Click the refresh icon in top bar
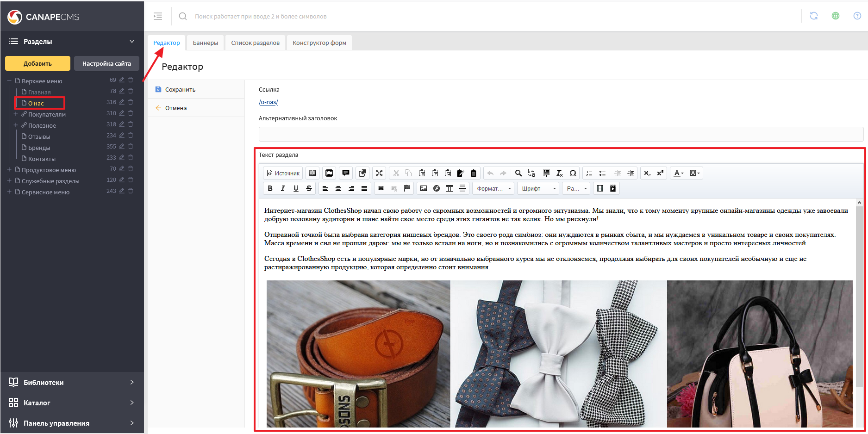The width and height of the screenshot is (868, 434). coord(813,16)
